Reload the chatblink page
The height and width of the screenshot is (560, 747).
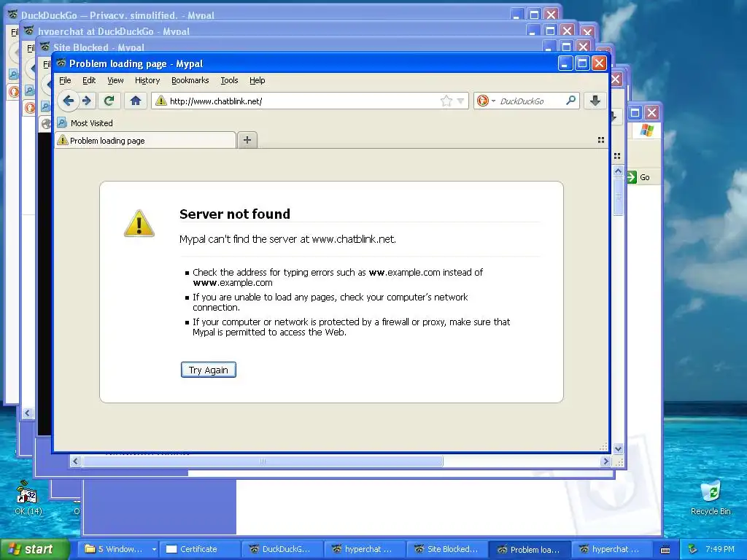[109, 101]
